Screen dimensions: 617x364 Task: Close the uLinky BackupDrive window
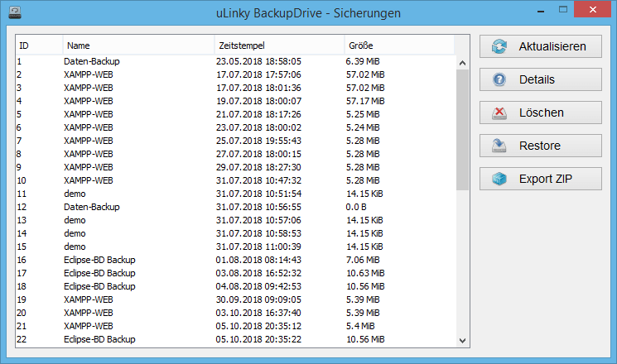pos(593,10)
